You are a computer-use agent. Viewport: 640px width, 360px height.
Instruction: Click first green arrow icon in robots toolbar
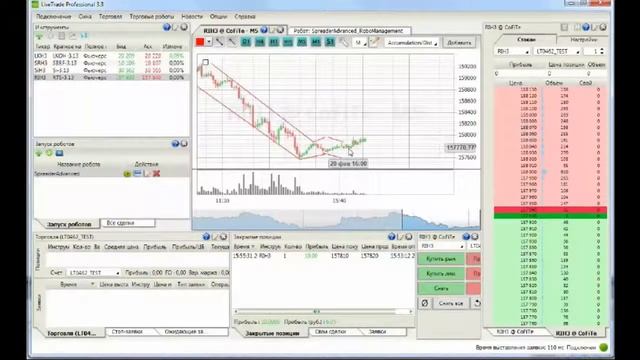(39, 153)
